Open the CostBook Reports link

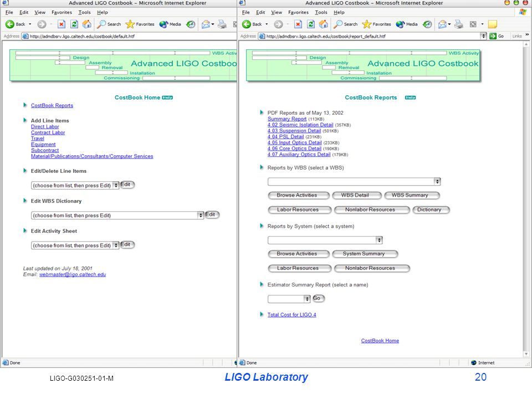[x=52, y=105]
